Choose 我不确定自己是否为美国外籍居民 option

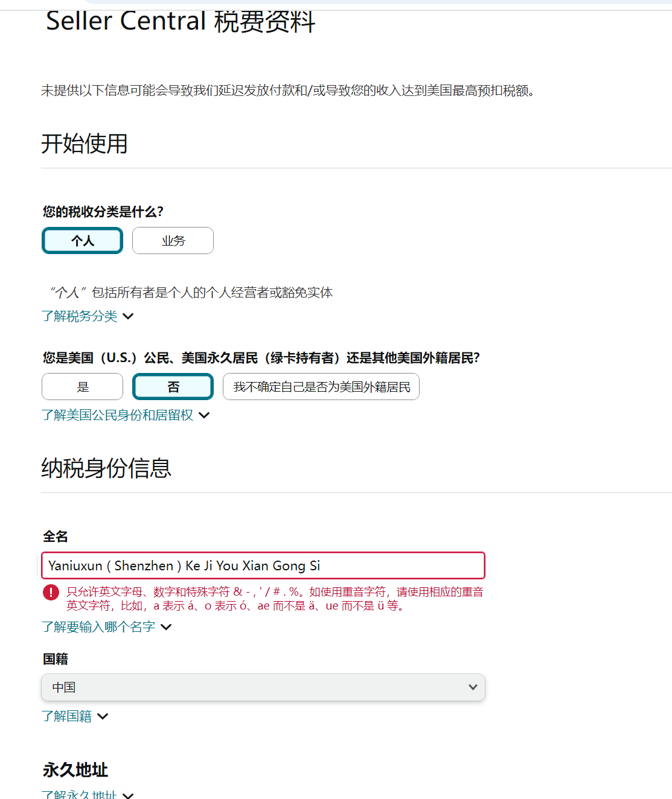tap(321, 386)
